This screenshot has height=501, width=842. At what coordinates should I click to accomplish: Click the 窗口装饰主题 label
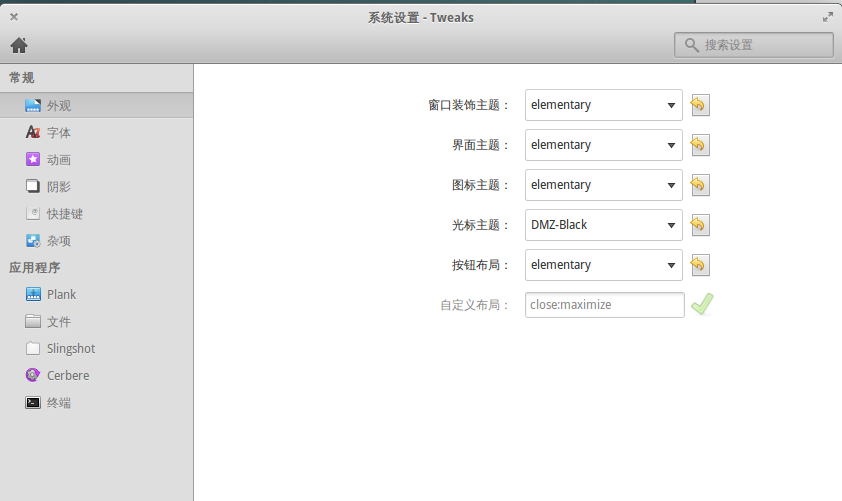click(468, 105)
